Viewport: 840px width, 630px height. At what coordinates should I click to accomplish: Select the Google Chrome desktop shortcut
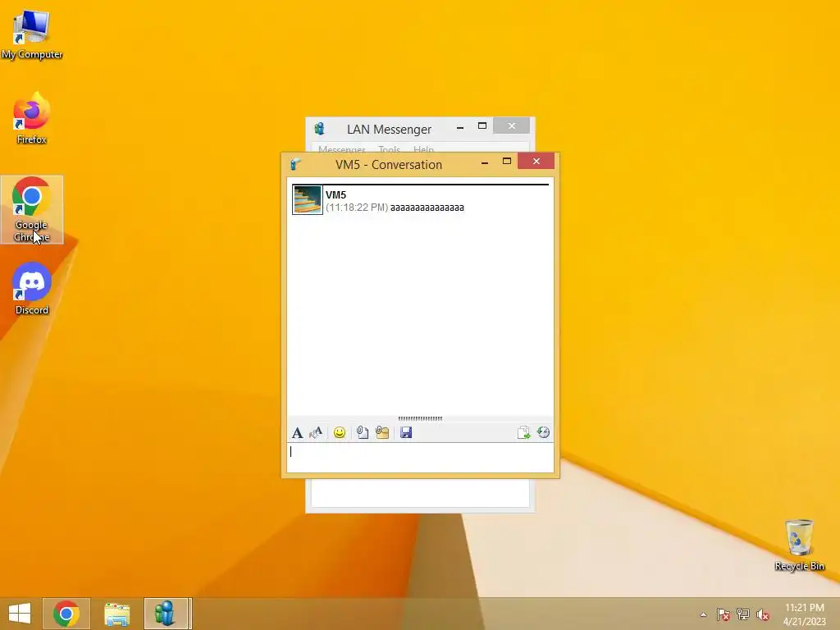tap(32, 209)
